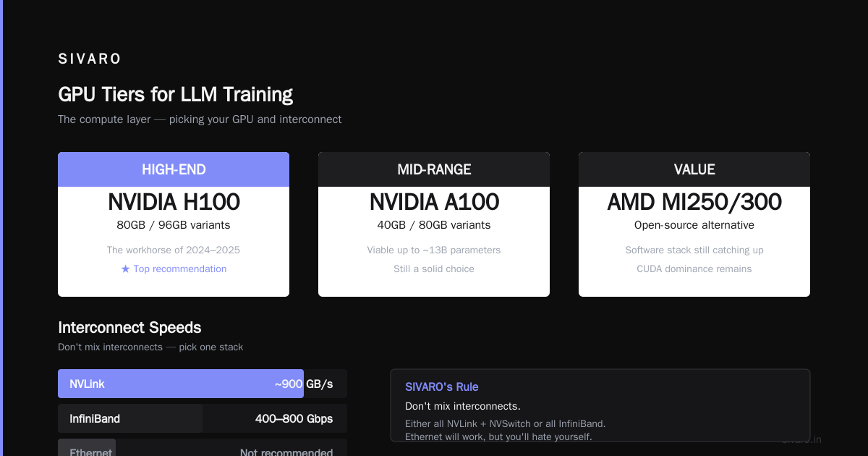Click Software stack still catching up text
868x456 pixels.
click(x=694, y=250)
